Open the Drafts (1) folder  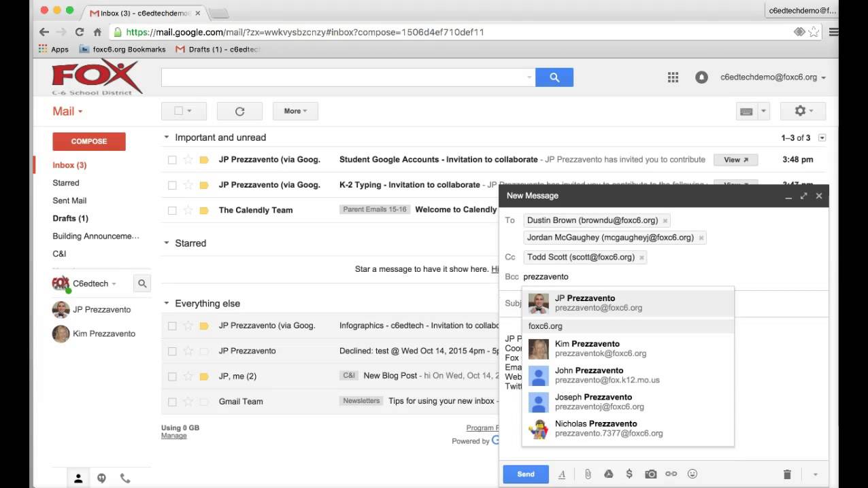click(70, 218)
